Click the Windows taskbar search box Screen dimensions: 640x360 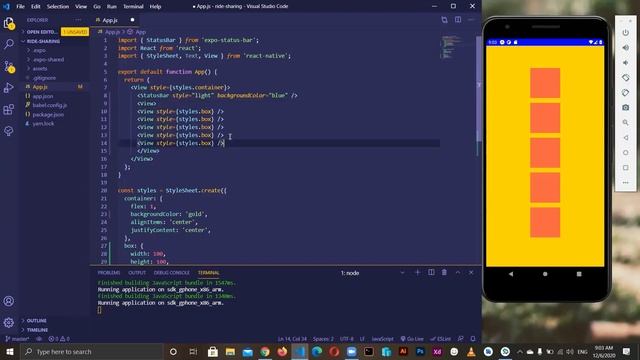coord(91,352)
